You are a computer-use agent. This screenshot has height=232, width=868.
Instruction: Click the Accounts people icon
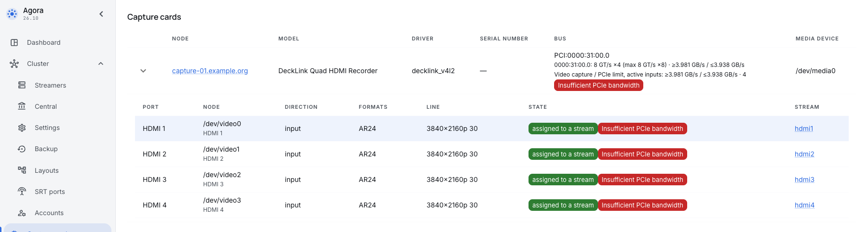[22, 213]
